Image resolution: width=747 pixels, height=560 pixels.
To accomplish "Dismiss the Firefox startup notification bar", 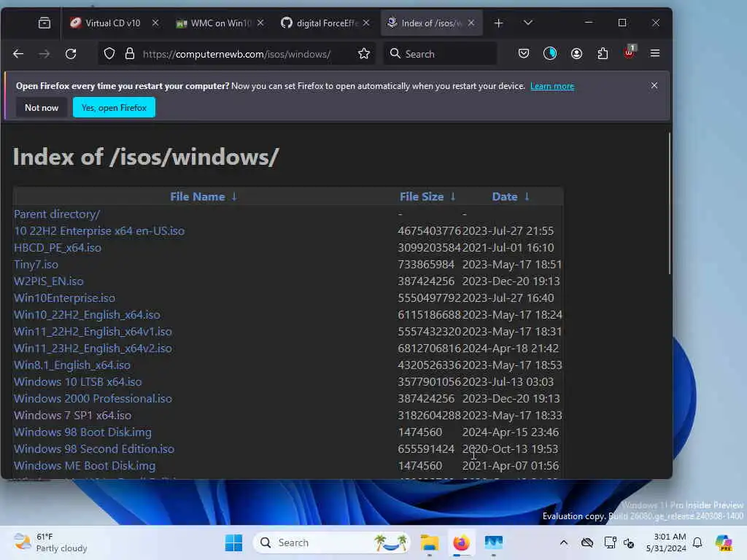I will (654, 85).
